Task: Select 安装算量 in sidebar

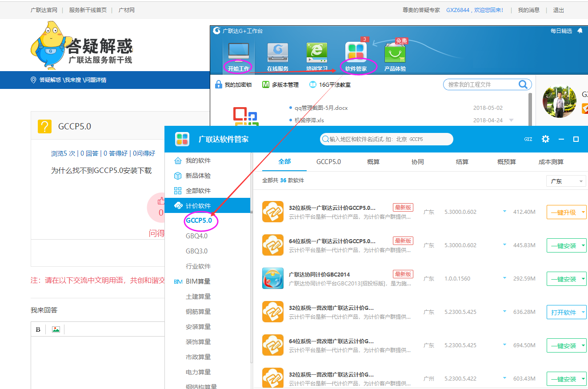Action: (x=198, y=327)
